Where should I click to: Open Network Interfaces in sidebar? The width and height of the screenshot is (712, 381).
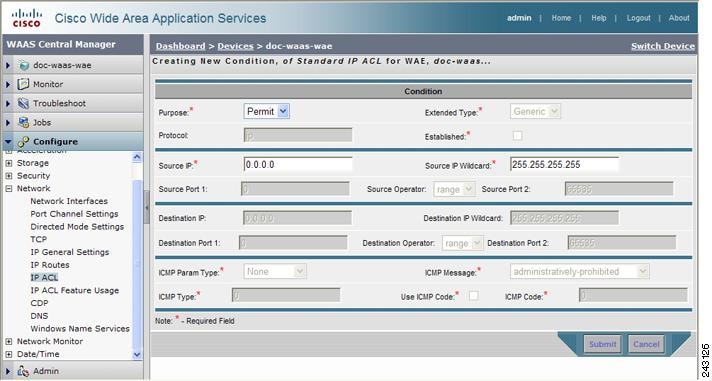point(69,201)
